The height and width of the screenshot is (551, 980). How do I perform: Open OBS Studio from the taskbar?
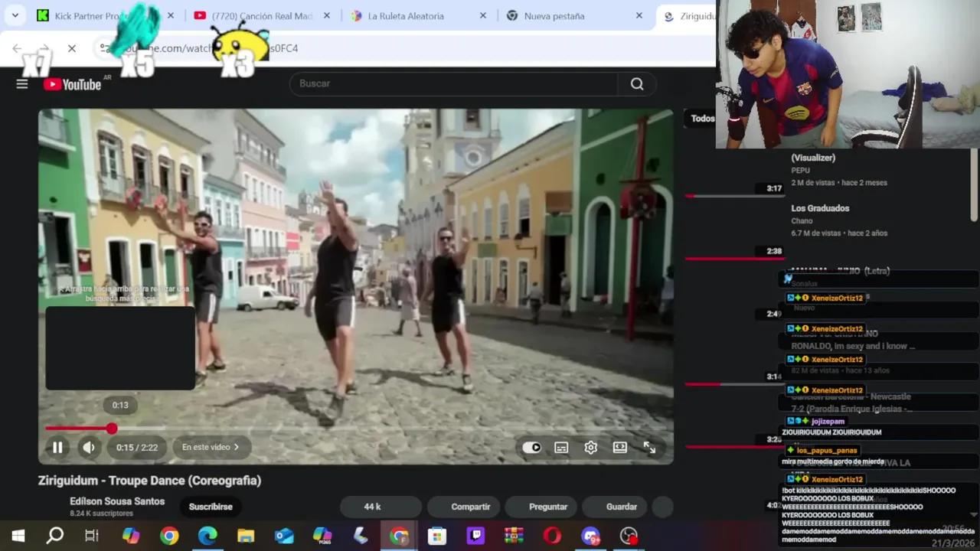pyautogui.click(x=629, y=536)
